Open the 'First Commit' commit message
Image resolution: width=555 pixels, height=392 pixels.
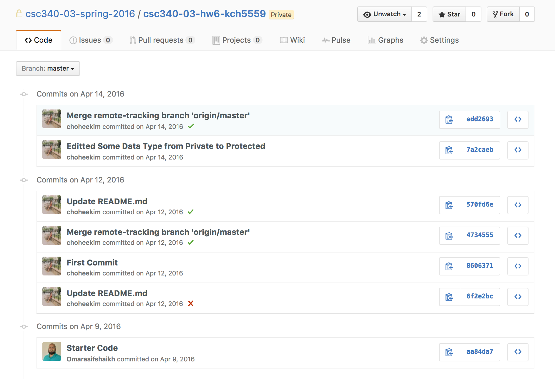92,263
